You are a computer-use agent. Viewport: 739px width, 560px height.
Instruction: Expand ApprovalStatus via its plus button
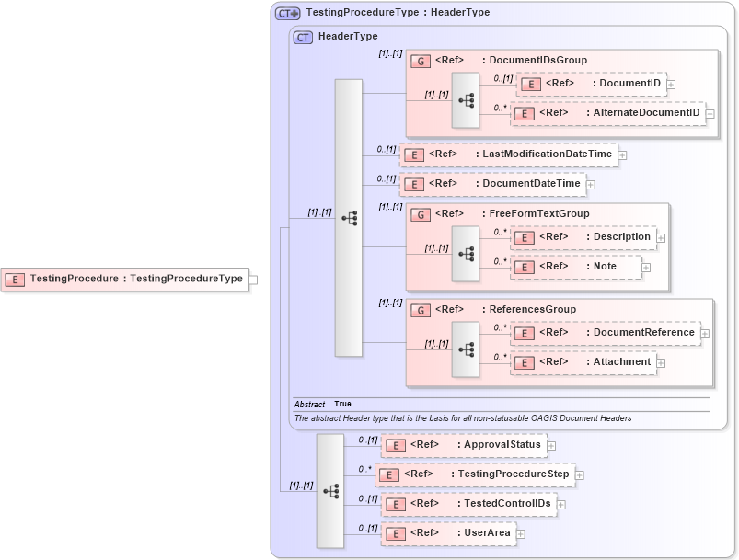coord(552,445)
